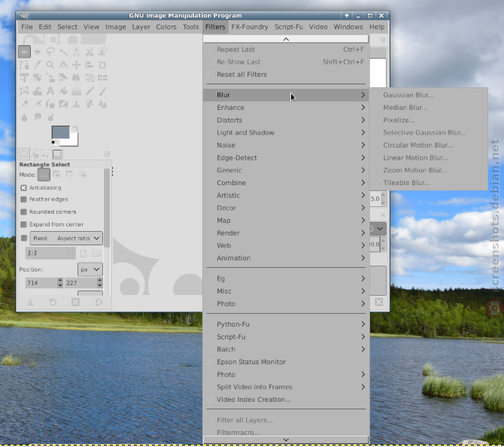Open the Fixed Aspect ratio combo box

pyautogui.click(x=66, y=239)
